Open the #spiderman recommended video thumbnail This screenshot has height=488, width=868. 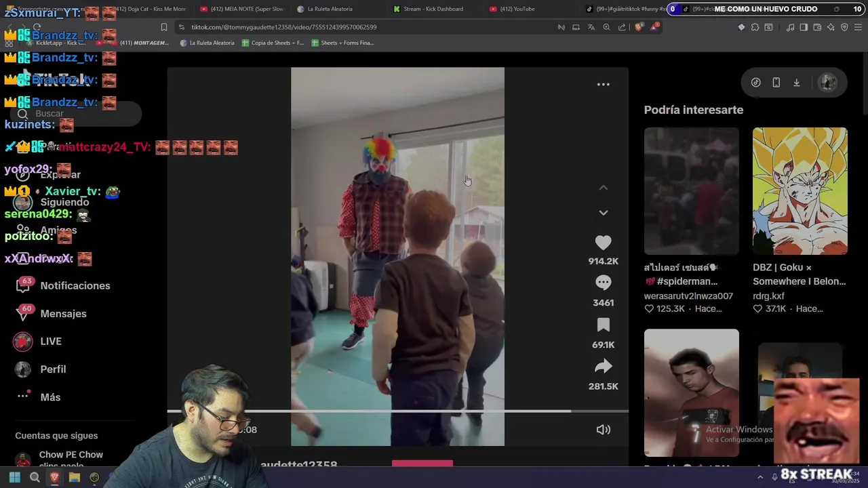pyautogui.click(x=691, y=191)
